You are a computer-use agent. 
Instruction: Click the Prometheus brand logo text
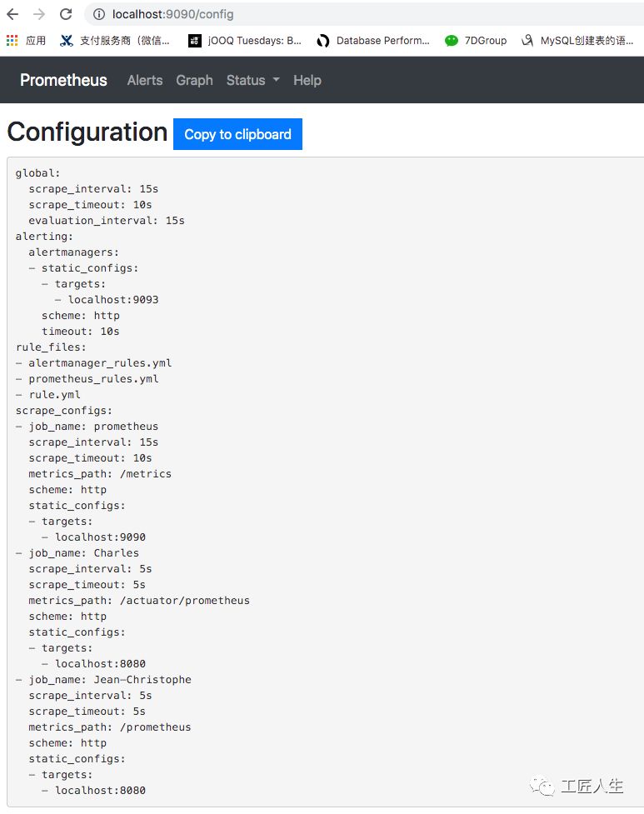point(63,80)
